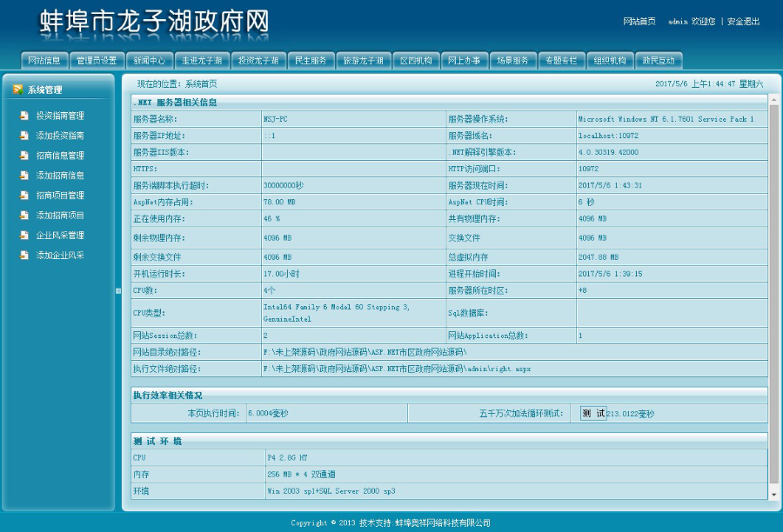The width and height of the screenshot is (783, 532).
Task: Select the 新闻中心 tab
Action: point(150,61)
